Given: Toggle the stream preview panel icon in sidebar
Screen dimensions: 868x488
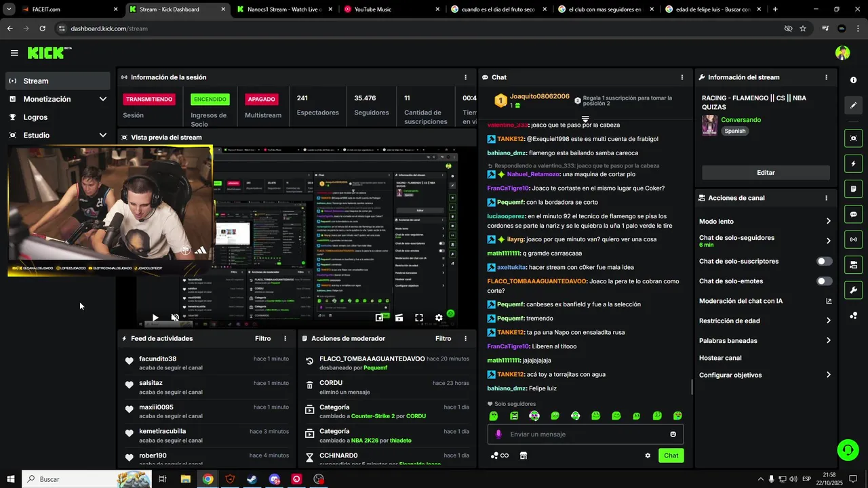Looking at the screenshot, I should pos(853,138).
